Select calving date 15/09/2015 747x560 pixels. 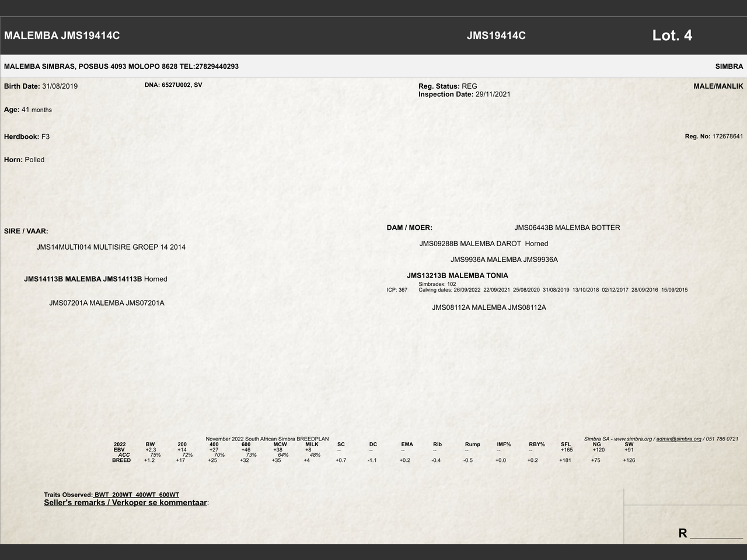675,290
